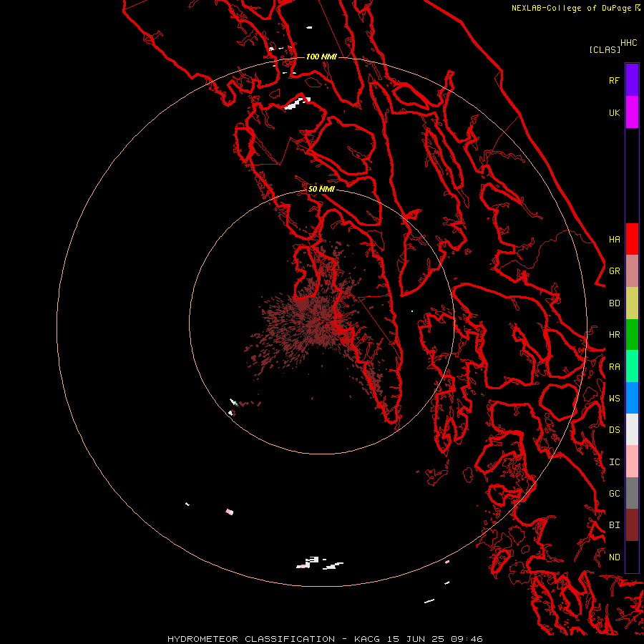Click the 50 NMI range ring label
Screen dimensions: 644x644
[321, 189]
